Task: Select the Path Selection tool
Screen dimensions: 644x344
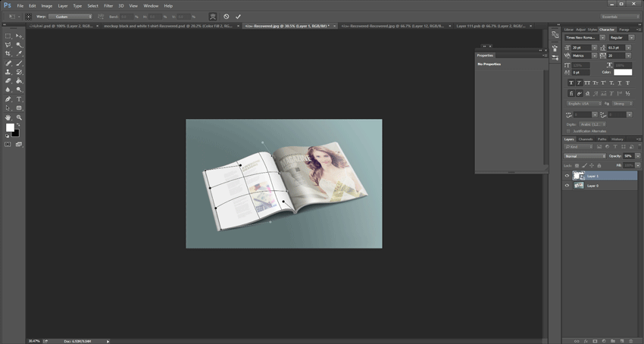Action: coord(8,108)
